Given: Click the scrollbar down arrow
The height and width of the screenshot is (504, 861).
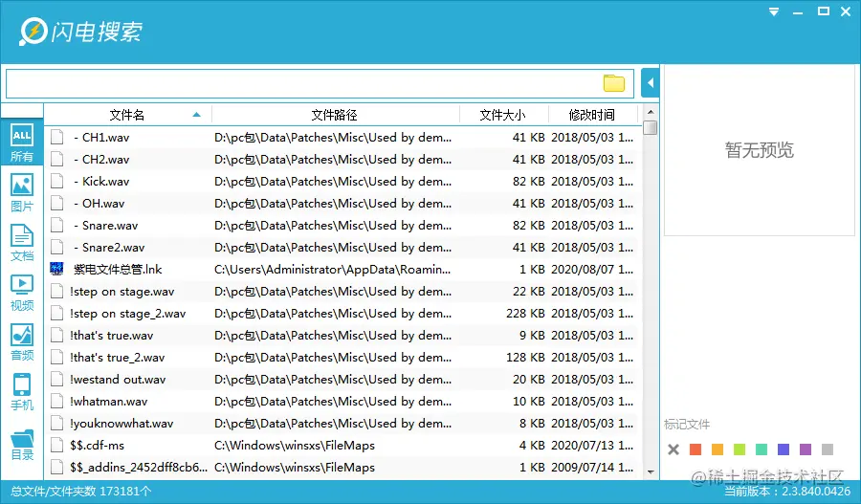Looking at the screenshot, I should click(651, 472).
